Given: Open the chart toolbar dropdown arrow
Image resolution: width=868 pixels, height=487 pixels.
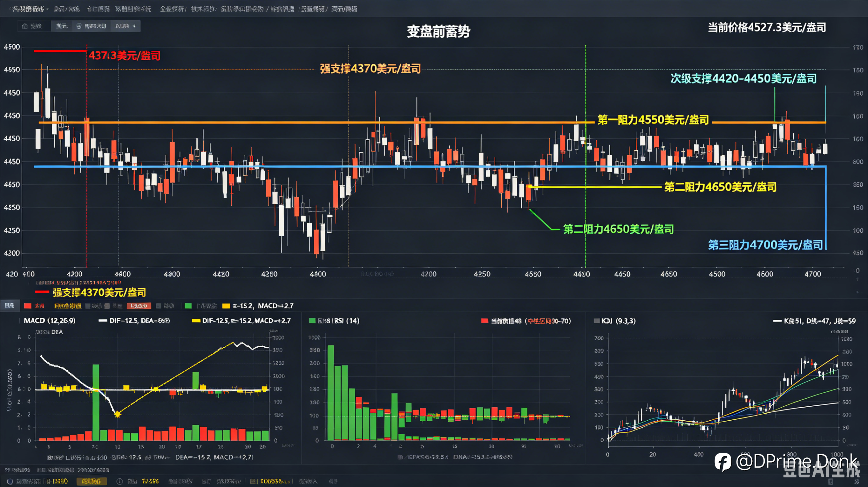Looking at the screenshot, I should (134, 26).
